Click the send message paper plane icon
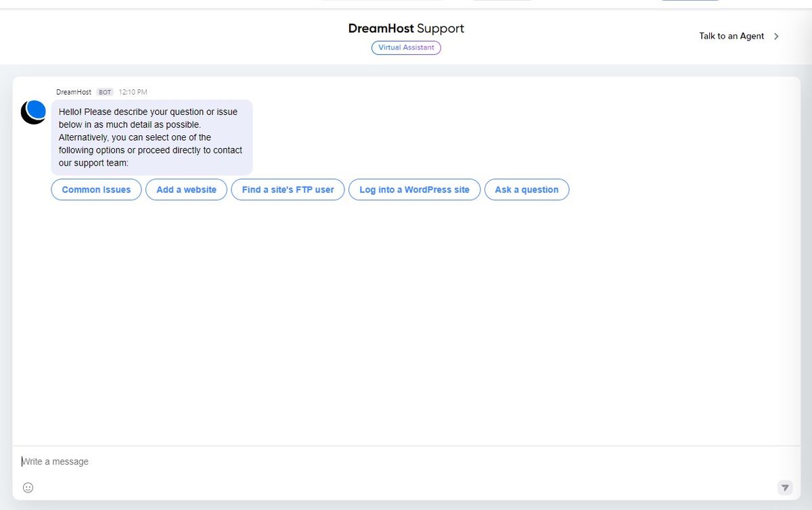812x510 pixels. pyautogui.click(x=784, y=487)
